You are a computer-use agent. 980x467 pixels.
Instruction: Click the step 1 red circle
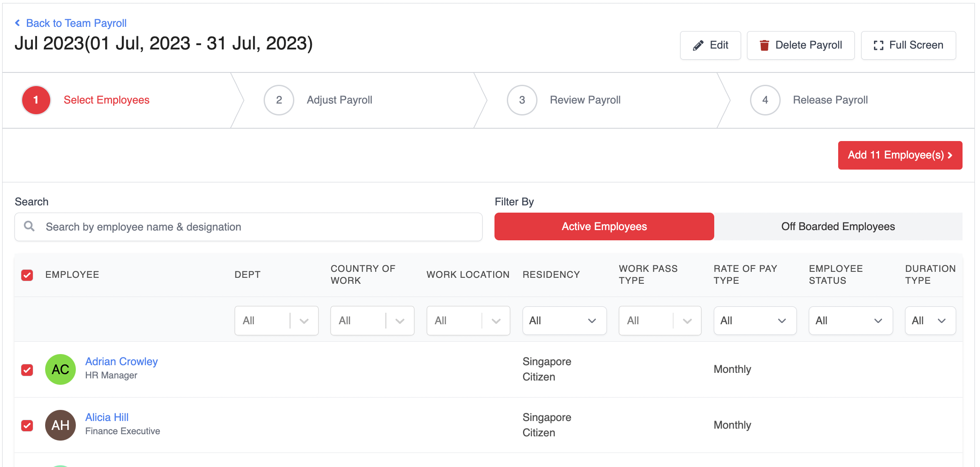36,100
